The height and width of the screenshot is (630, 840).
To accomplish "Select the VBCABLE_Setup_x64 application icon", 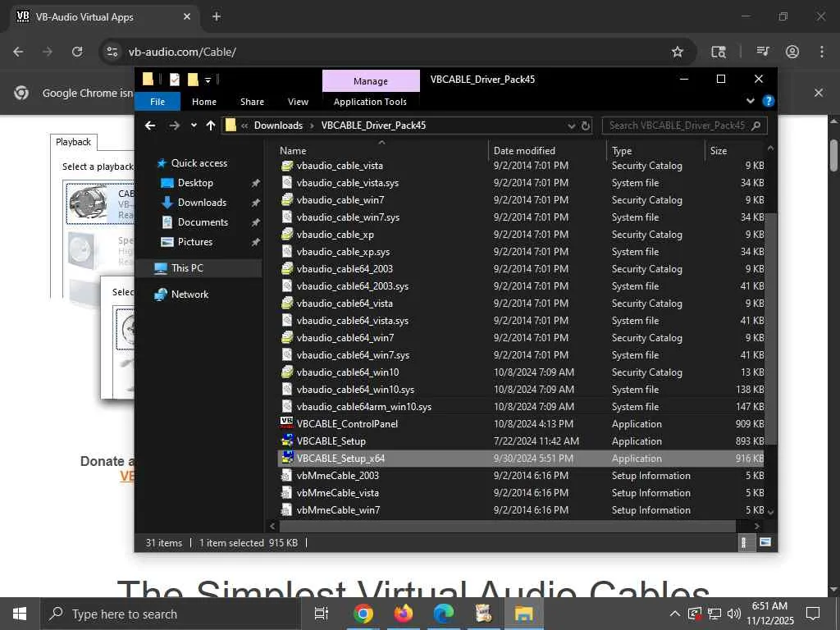I will point(287,458).
